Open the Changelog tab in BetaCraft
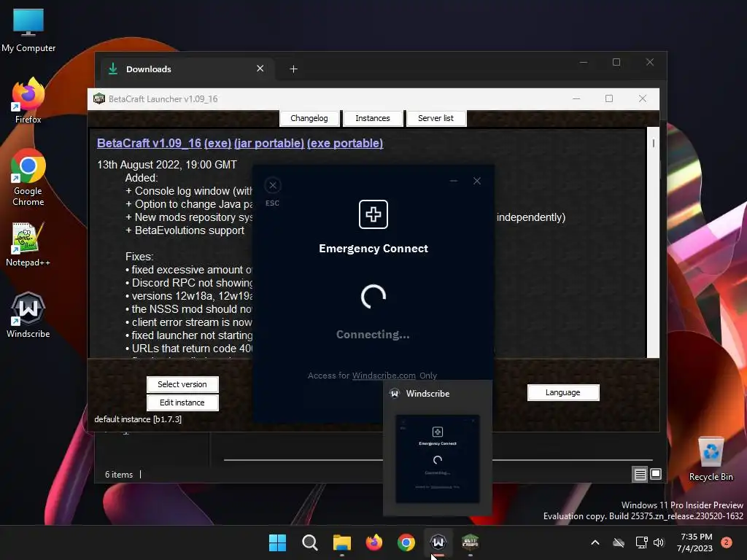This screenshot has width=747, height=560. click(x=309, y=118)
